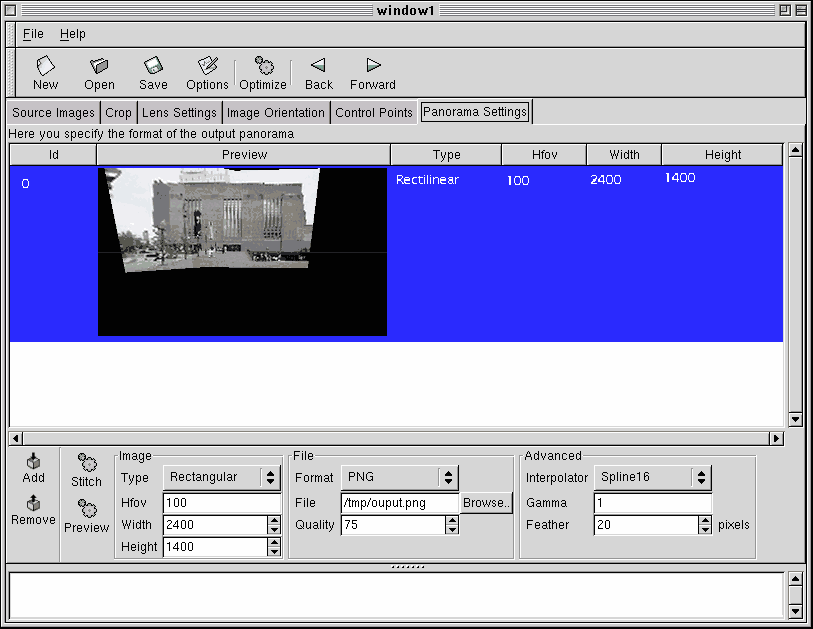Remove the selected image via Remove icon

tap(33, 510)
